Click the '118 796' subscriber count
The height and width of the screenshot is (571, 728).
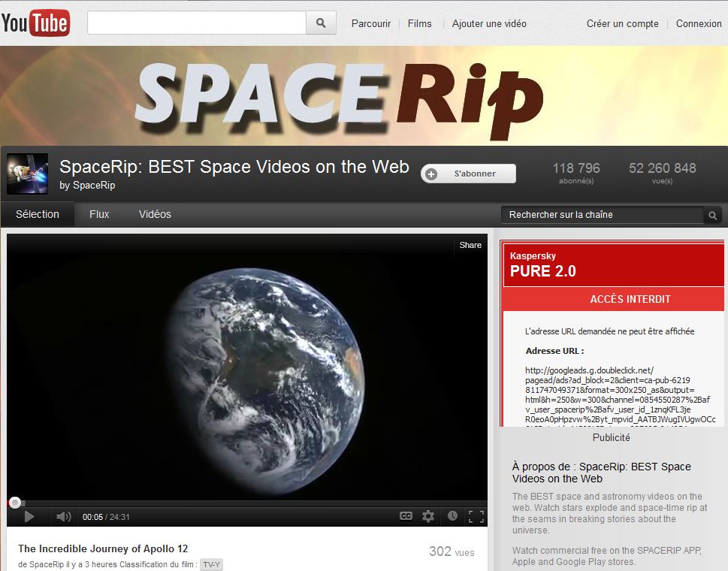click(576, 168)
